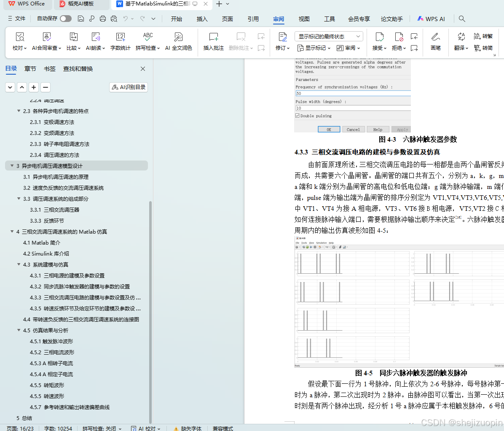The image size is (504, 431).
Task: Click the new tab plus icon
Action: [x=219, y=4]
